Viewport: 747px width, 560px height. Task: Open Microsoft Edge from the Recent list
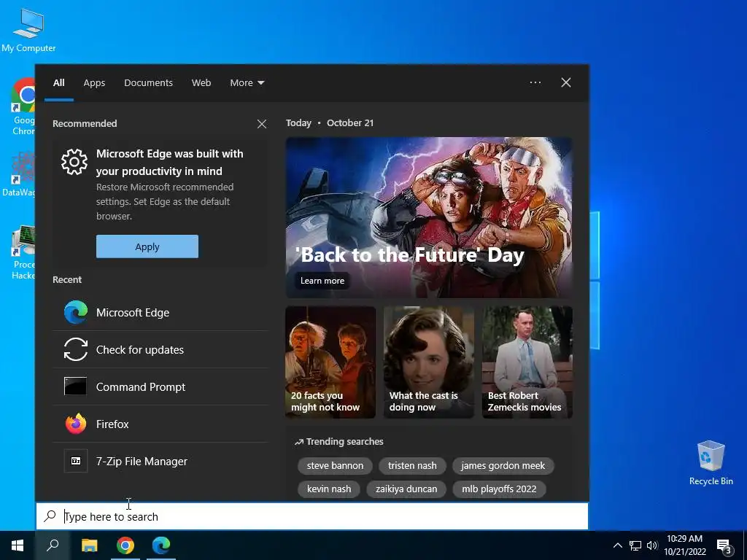click(160, 312)
